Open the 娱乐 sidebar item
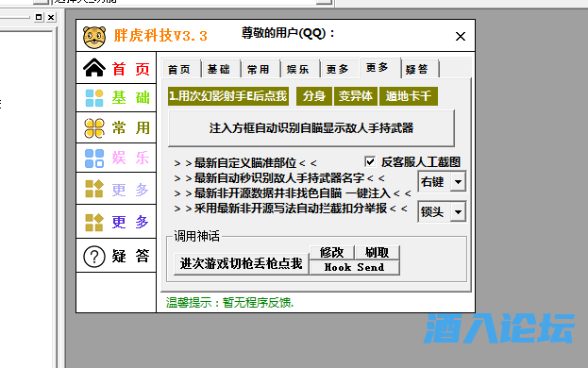This screenshot has height=368, width=588. [x=116, y=159]
